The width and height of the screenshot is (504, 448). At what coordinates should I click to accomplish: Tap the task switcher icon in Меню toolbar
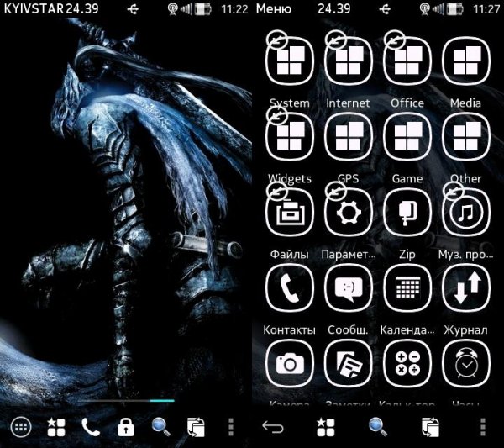tap(430, 427)
